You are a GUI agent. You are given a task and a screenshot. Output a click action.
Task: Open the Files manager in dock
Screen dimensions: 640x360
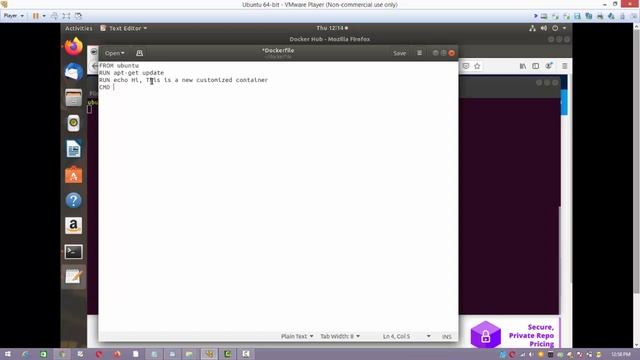click(73, 98)
